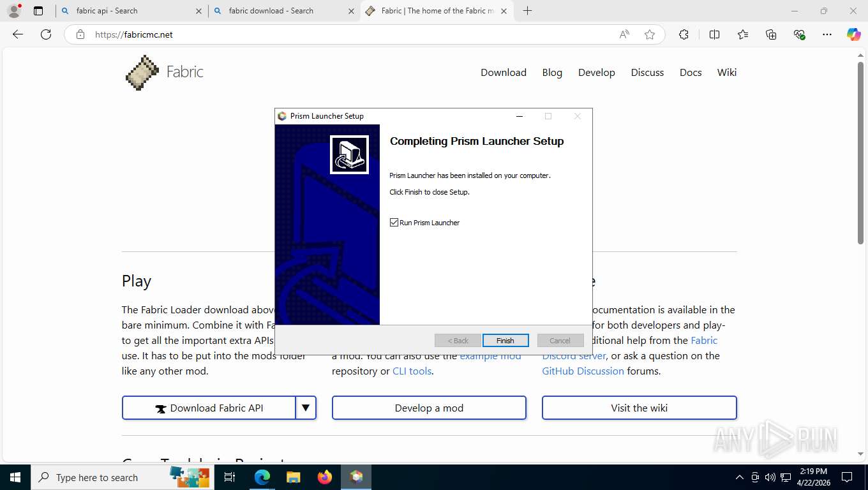Add this page to favorites star icon
The width and height of the screenshot is (868, 490).
tap(650, 34)
